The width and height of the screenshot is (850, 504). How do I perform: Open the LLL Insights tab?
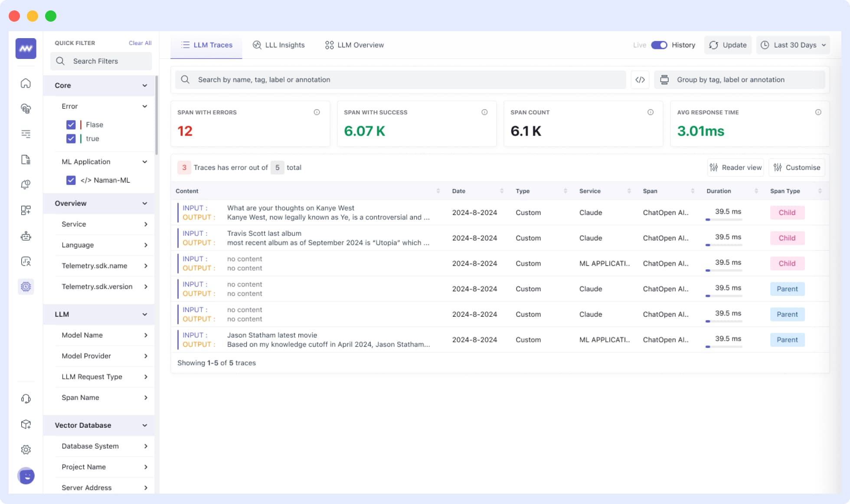[279, 45]
